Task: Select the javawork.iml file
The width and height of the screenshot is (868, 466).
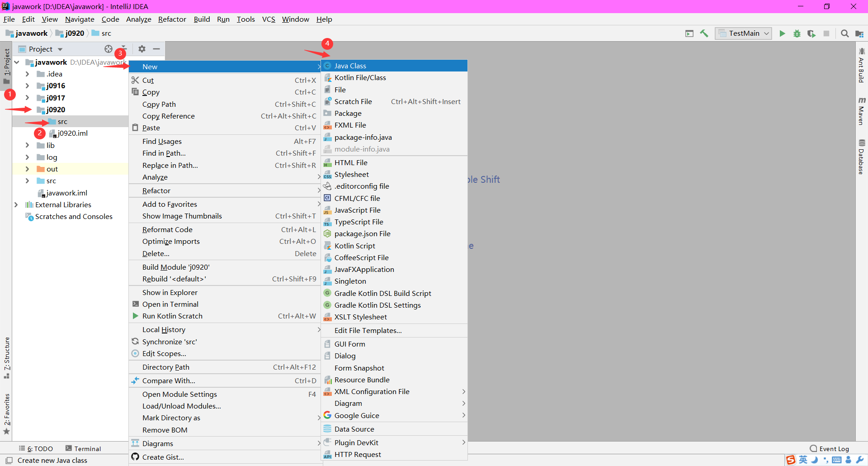Action: click(62, 193)
